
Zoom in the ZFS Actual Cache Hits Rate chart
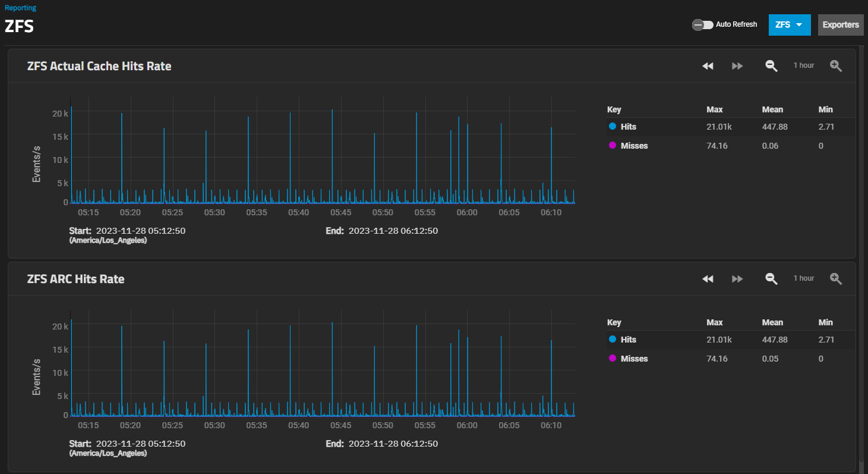coord(836,66)
